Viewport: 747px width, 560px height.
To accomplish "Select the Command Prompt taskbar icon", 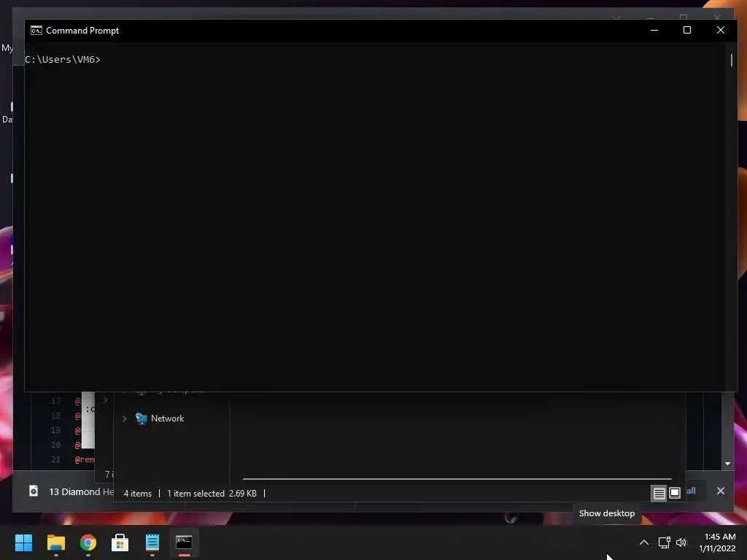I will point(185,542).
